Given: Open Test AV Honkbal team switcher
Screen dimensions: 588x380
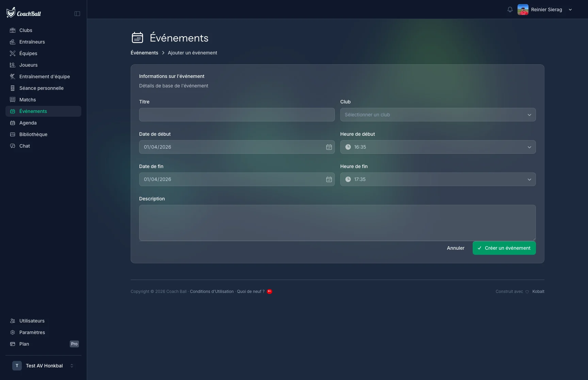Looking at the screenshot, I should (x=43, y=366).
